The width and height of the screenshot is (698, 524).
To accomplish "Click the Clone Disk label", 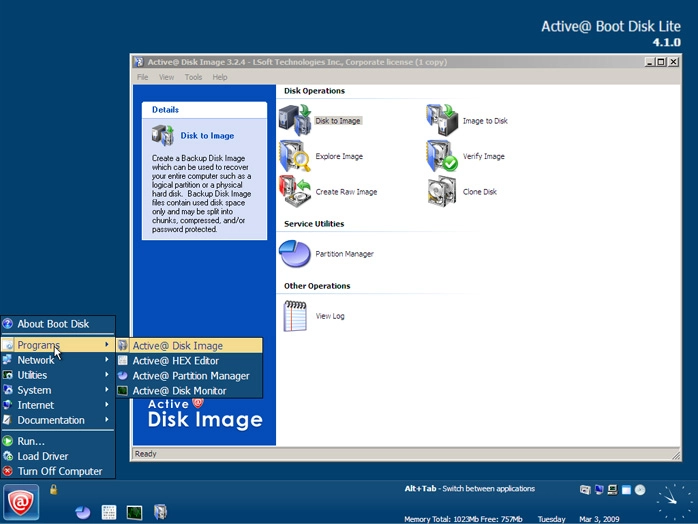I will 479,192.
